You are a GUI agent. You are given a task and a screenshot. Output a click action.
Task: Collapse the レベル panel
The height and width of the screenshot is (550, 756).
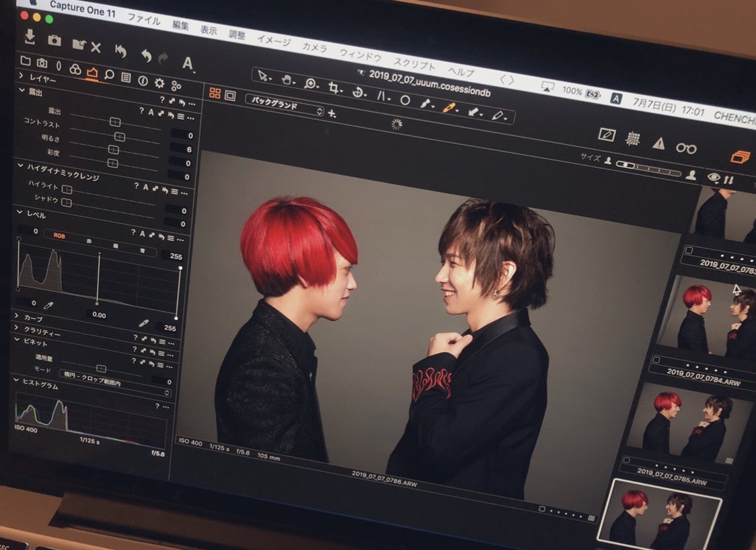coord(20,212)
